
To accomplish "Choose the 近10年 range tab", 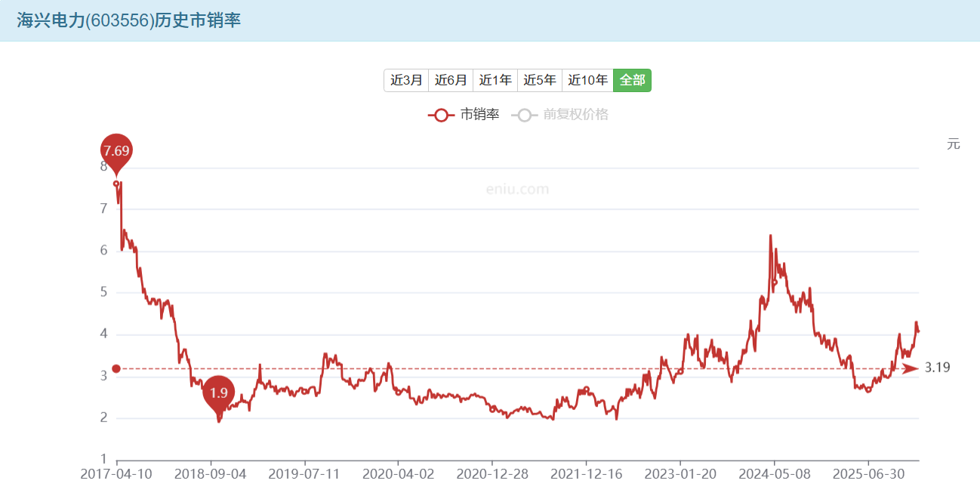I will [x=587, y=80].
